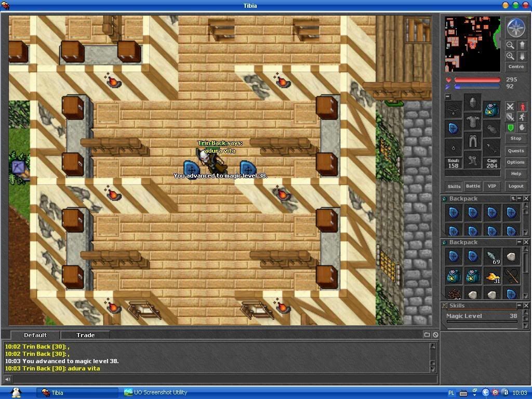Zoom in the minimap
Screen dimensions: 532x399
(x=510, y=56)
